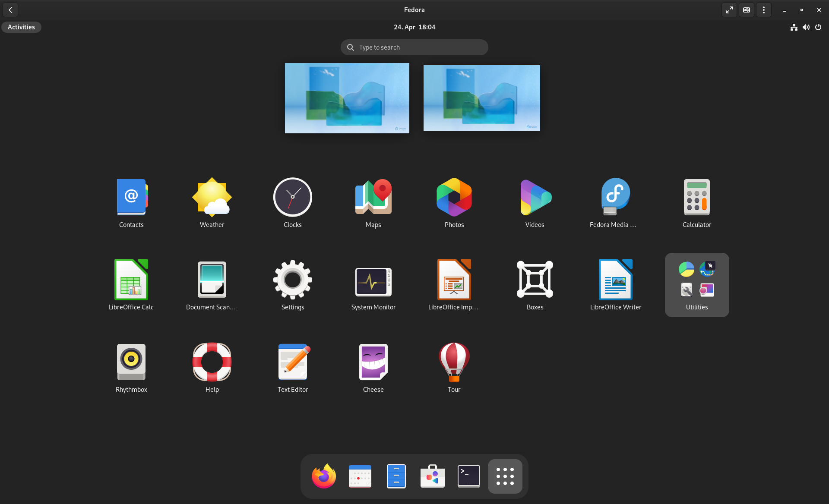Viewport: 829px width, 504px height.
Task: Launch the Calculator app
Action: pos(697,202)
